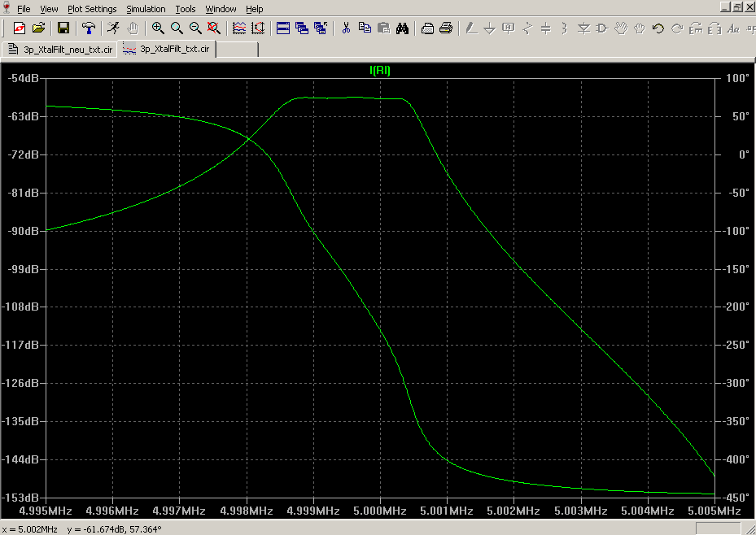The width and height of the screenshot is (756, 535).
Task: Click the Paste clipboard icon
Action: (384, 28)
